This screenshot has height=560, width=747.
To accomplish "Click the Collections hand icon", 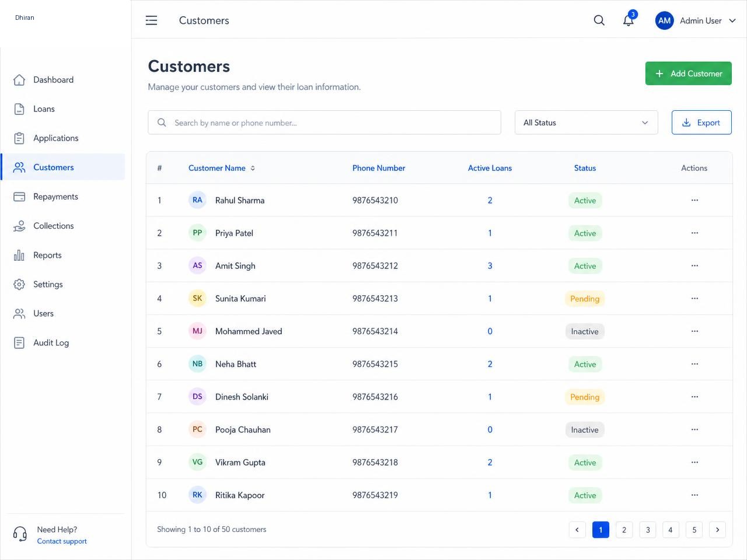I will 19,226.
